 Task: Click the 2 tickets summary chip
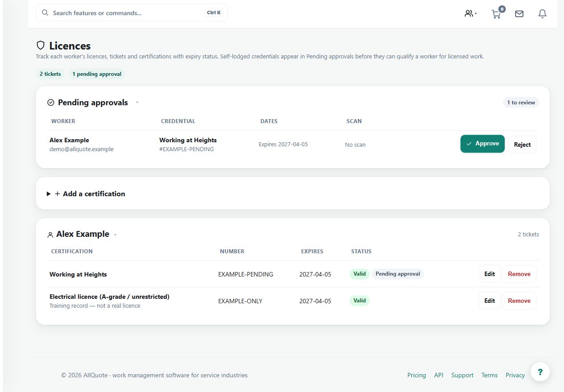[50, 74]
